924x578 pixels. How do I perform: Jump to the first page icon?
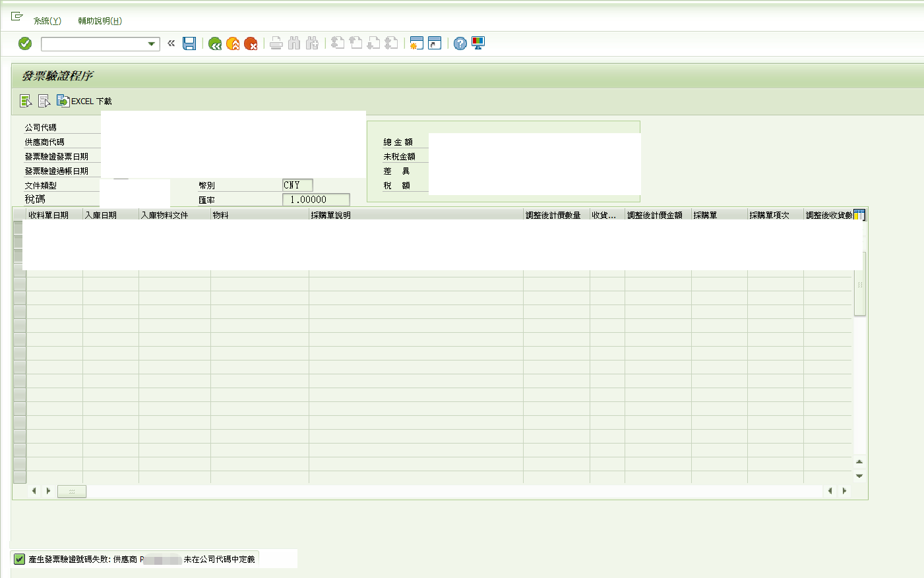click(338, 43)
